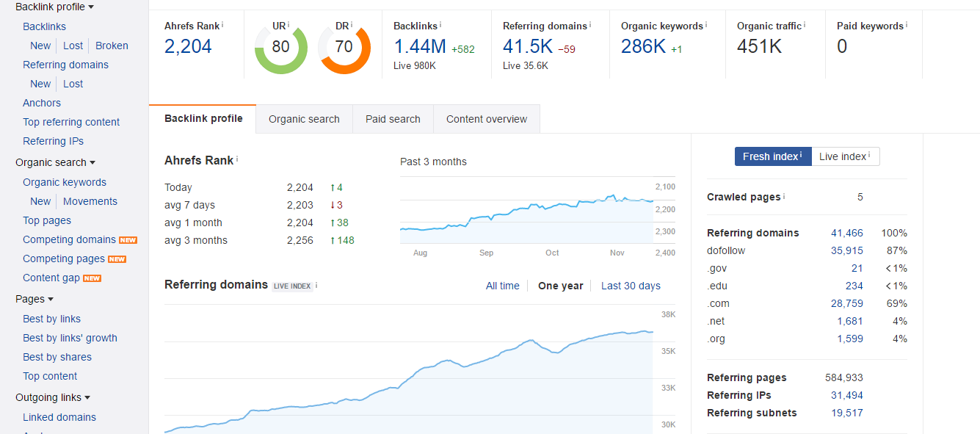Collapse the Organic search sidebar section
This screenshot has width=980, height=434.
click(x=56, y=162)
